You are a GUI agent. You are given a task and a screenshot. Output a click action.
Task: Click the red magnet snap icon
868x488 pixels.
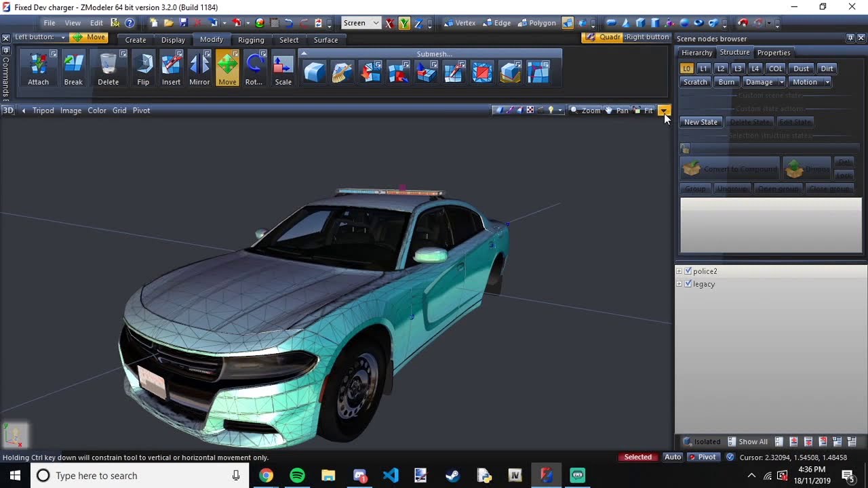click(x=743, y=23)
